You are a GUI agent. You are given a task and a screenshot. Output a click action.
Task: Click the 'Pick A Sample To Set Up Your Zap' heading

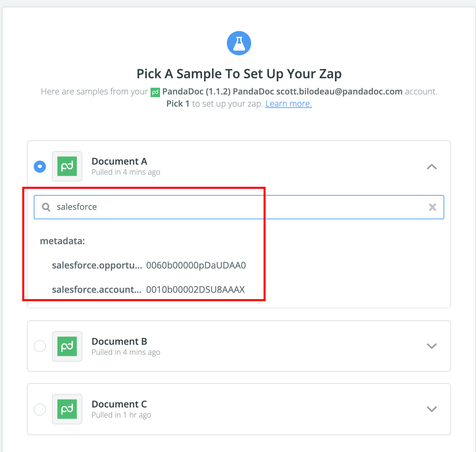pos(239,74)
